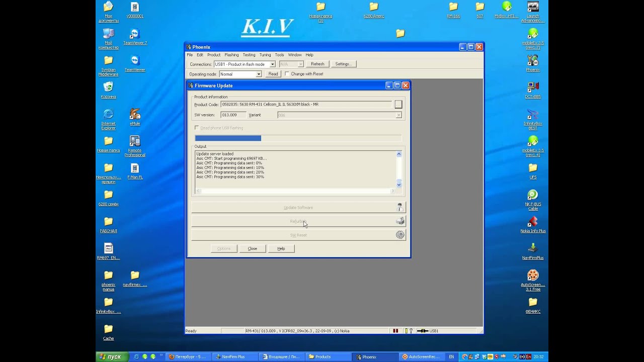This screenshot has width=644, height=362.
Task: Open NK F-BUS Cable shortcut
Action: coord(533,200)
